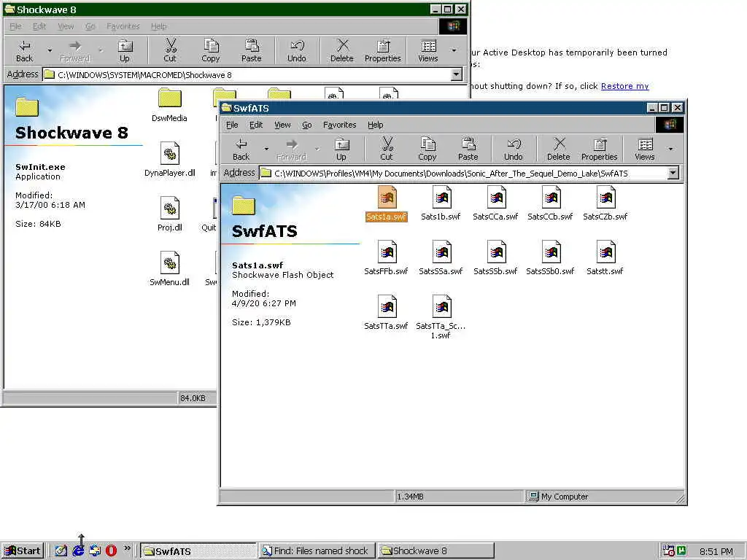Select the SatsCCb.swf file
The width and height of the screenshot is (747, 560).
click(x=550, y=203)
